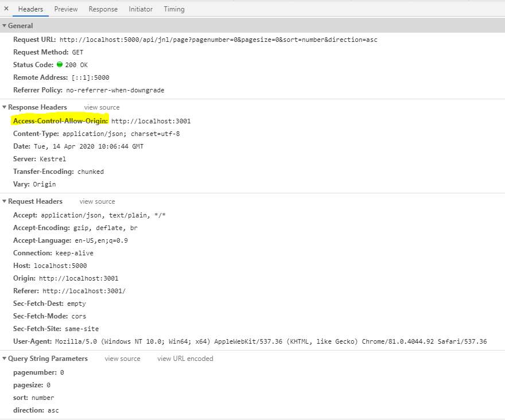
Task: Collapse the Response Headers section
Action: coord(5,107)
